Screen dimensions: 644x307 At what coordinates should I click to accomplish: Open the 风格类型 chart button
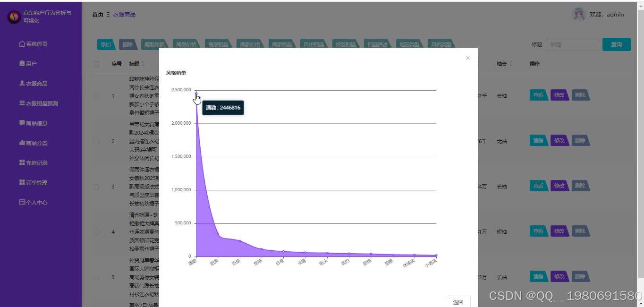(x=442, y=44)
